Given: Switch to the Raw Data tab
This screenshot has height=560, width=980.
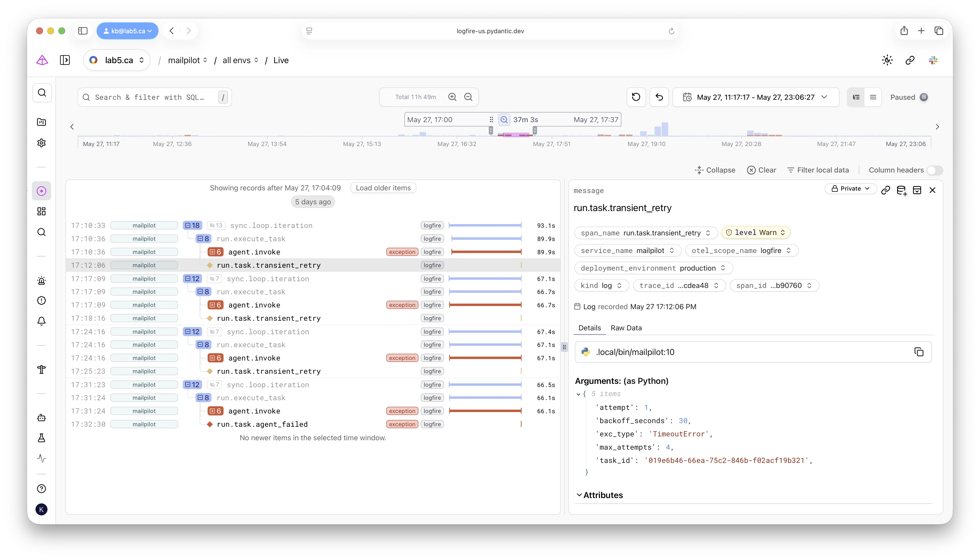Looking at the screenshot, I should pos(626,328).
